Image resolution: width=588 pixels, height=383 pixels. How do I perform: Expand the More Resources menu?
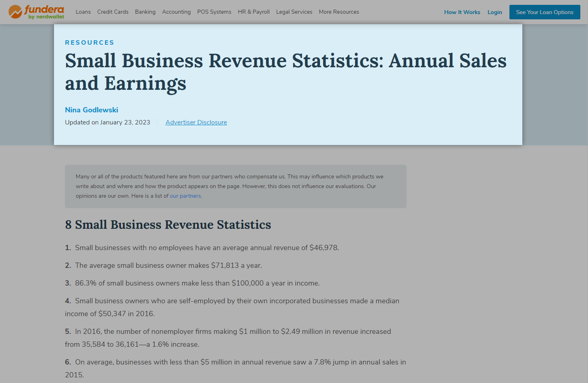click(x=339, y=12)
